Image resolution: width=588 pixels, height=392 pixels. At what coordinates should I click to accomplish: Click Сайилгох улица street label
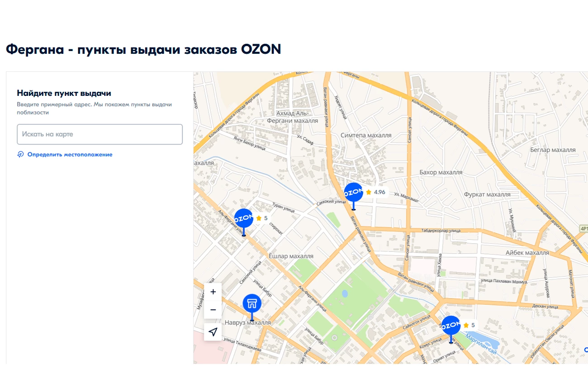click(x=417, y=321)
